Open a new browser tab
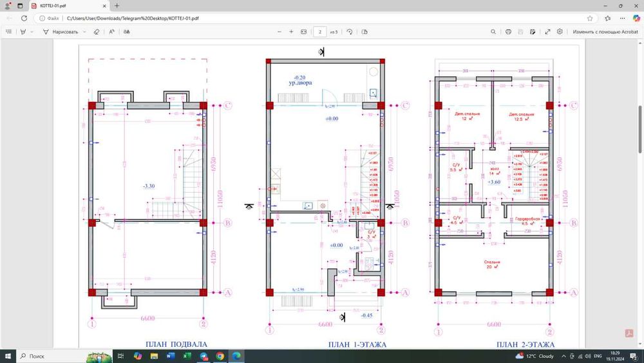The width and height of the screenshot is (644, 363). coord(117,6)
